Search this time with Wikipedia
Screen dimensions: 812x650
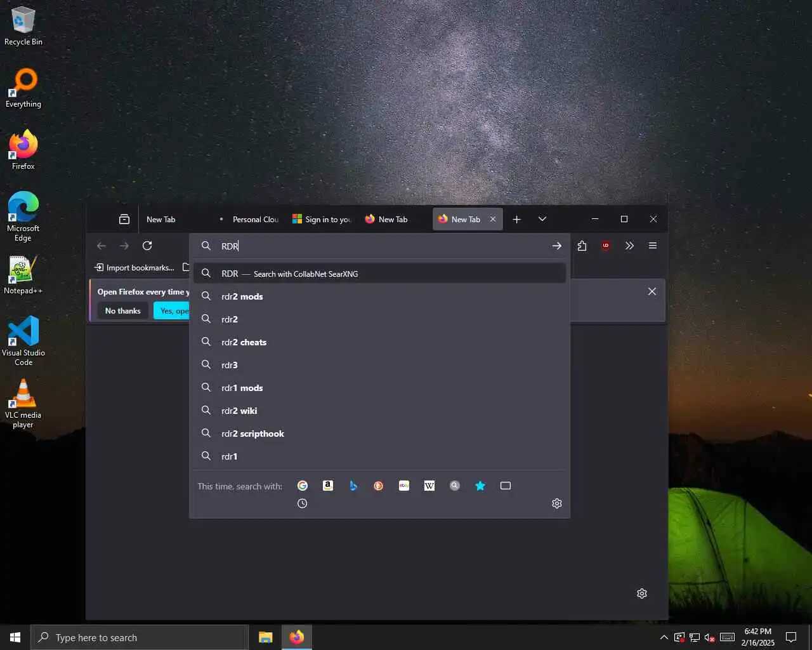click(x=429, y=486)
